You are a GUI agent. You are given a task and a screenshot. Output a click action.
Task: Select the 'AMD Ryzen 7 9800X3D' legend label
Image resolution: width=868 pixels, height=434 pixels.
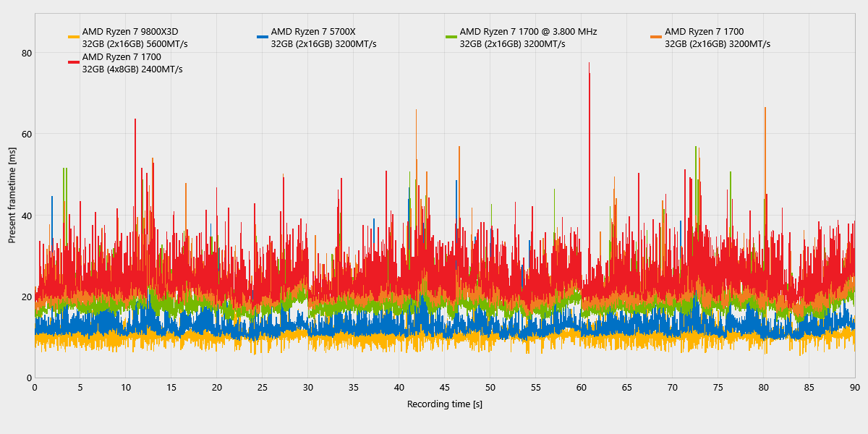point(130,32)
